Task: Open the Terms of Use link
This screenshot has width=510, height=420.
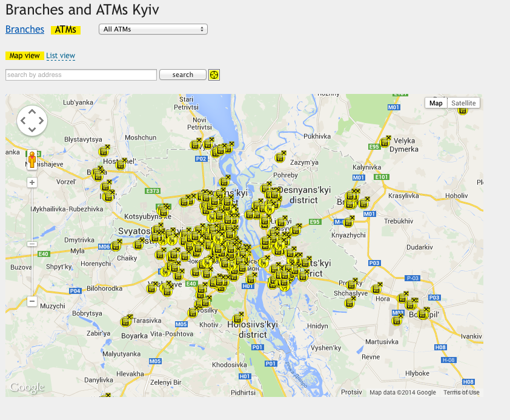Action: 461,392
